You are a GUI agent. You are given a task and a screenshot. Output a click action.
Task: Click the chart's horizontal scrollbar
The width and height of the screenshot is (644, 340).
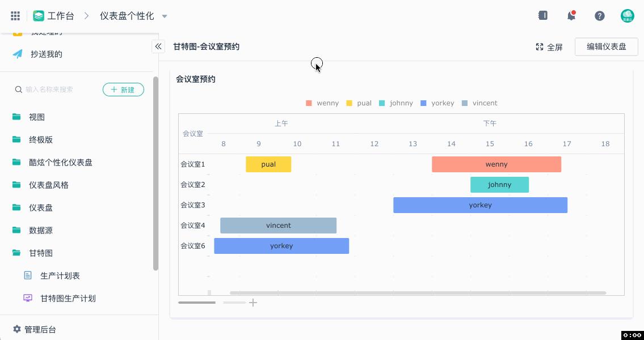[x=418, y=293]
